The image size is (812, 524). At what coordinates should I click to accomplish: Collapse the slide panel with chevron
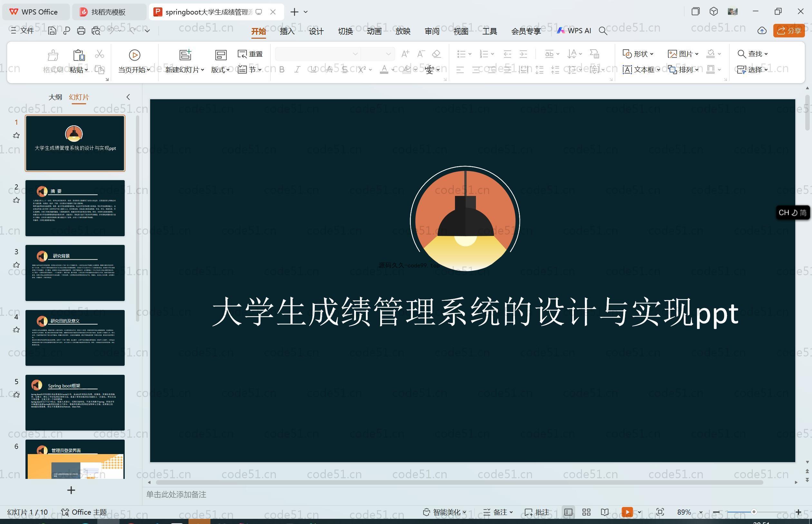tap(128, 97)
